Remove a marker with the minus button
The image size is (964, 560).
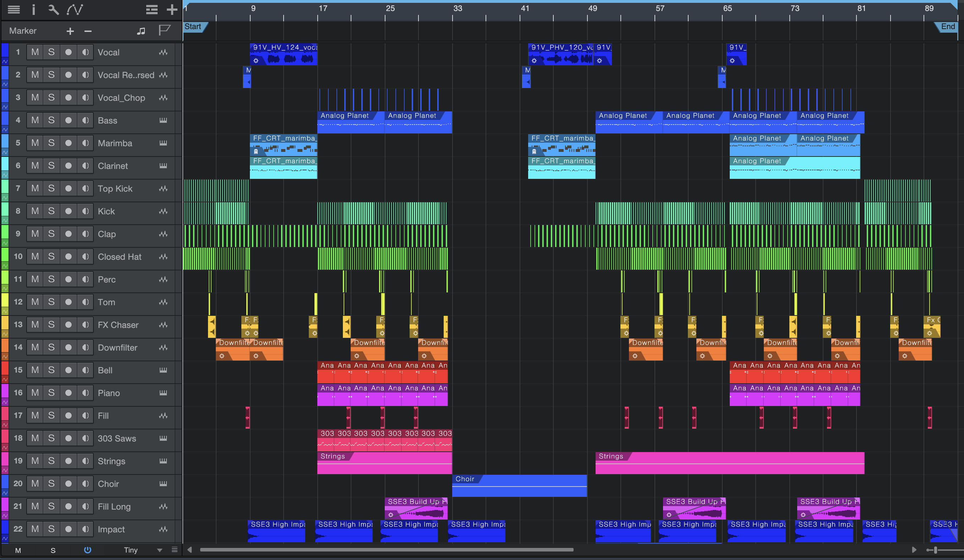tap(88, 31)
